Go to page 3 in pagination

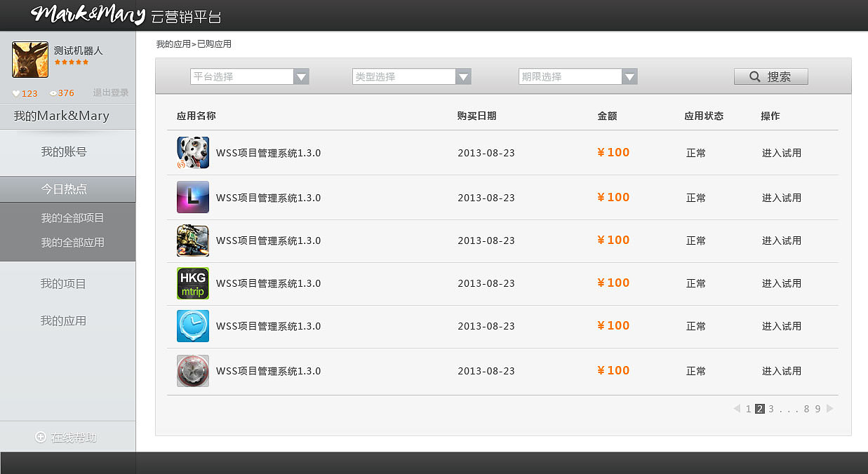(x=770, y=408)
